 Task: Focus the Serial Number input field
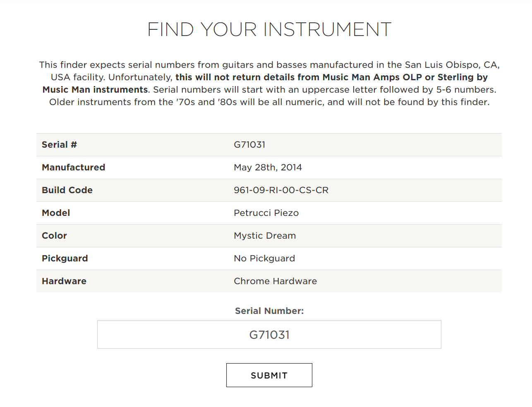[x=269, y=335]
